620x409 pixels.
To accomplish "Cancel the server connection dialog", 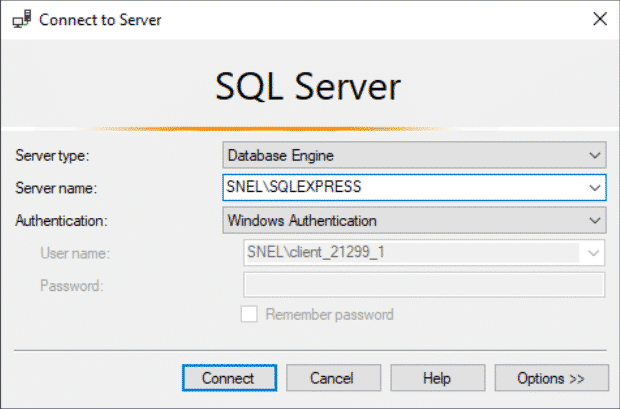I will pyautogui.click(x=333, y=378).
